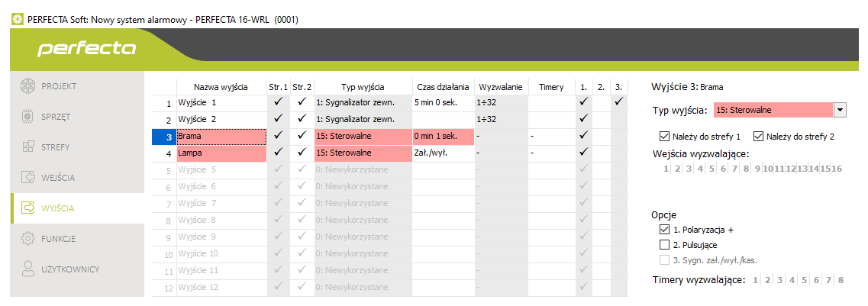This screenshot has width=868, height=306.
Task: Click the Wejścia inputs icon
Action: click(x=27, y=177)
